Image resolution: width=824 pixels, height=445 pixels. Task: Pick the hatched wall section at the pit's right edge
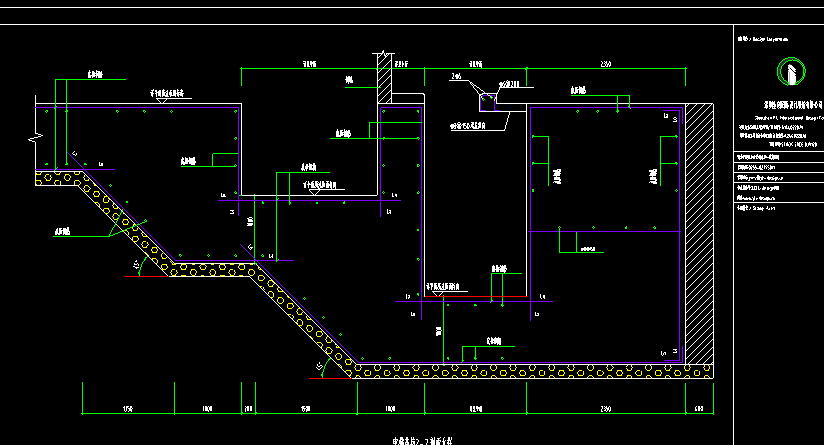click(699, 234)
